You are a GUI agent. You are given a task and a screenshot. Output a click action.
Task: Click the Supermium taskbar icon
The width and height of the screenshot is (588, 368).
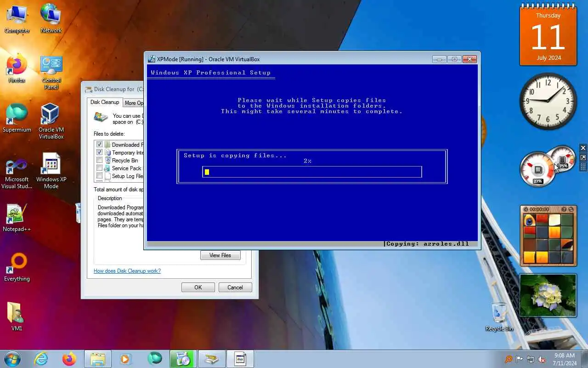[155, 359]
